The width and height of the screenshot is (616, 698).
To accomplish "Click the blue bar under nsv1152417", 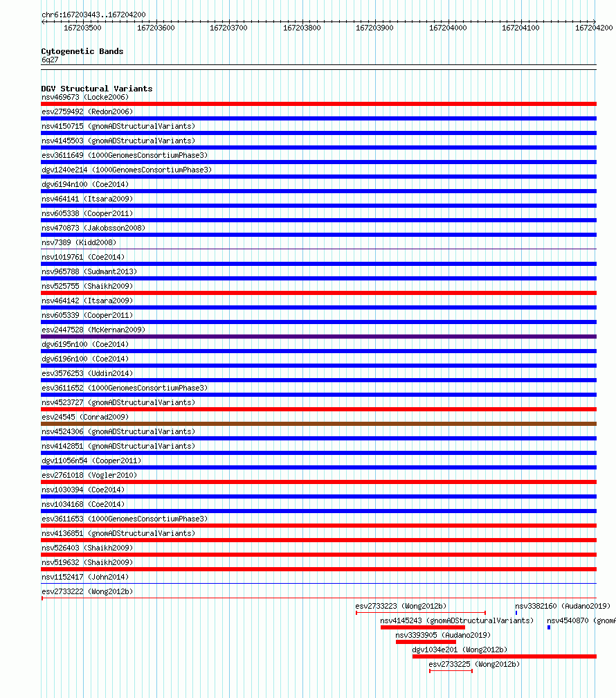I will click(318, 584).
